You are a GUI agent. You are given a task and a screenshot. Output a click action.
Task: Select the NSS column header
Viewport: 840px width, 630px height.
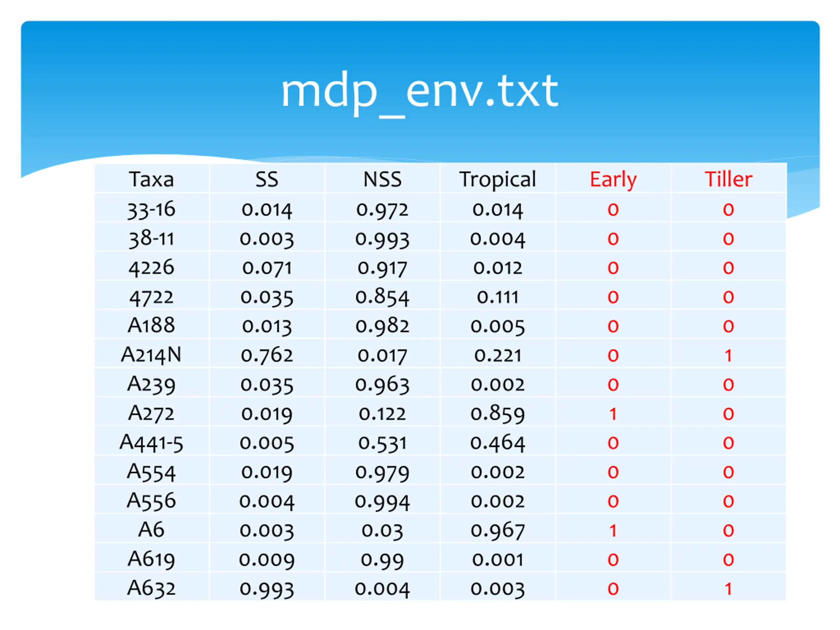pos(382,179)
